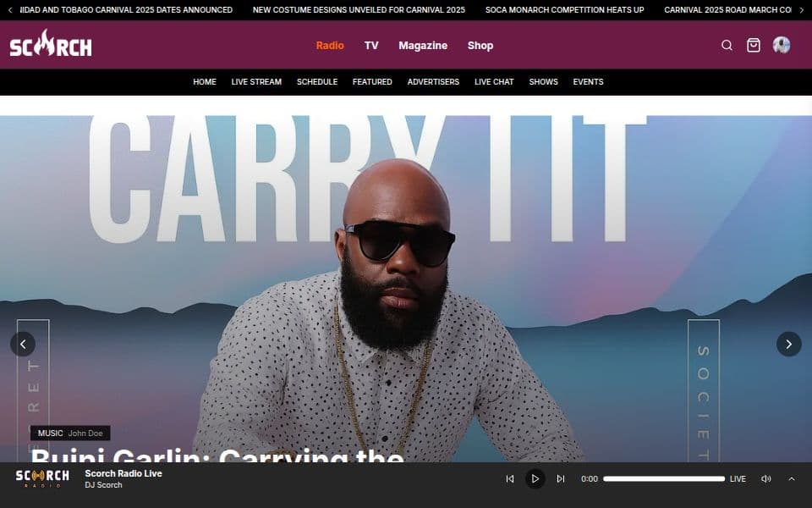Image resolution: width=812 pixels, height=508 pixels.
Task: Mute the radio volume speaker icon
Action: click(765, 479)
